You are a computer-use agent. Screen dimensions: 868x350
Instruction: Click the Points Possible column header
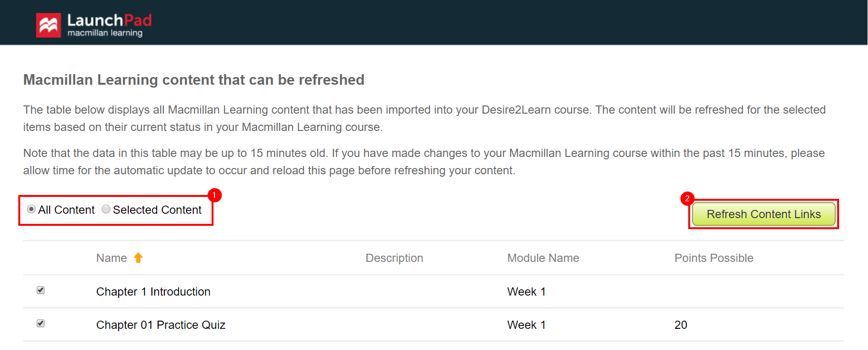tap(714, 258)
